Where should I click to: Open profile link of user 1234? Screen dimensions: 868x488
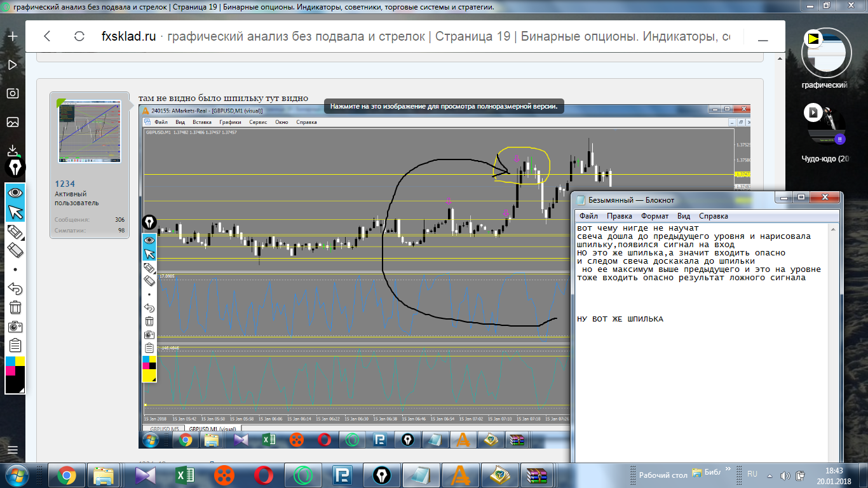point(65,184)
